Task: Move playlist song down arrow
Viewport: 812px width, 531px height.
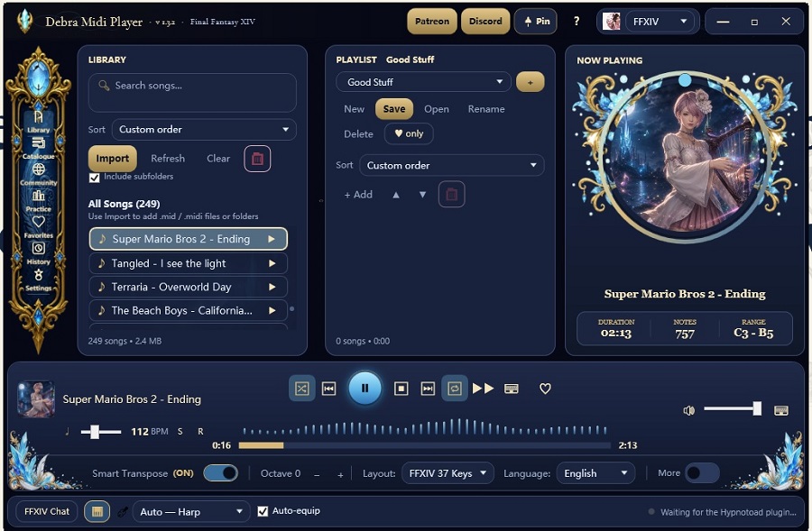Action: [x=422, y=195]
